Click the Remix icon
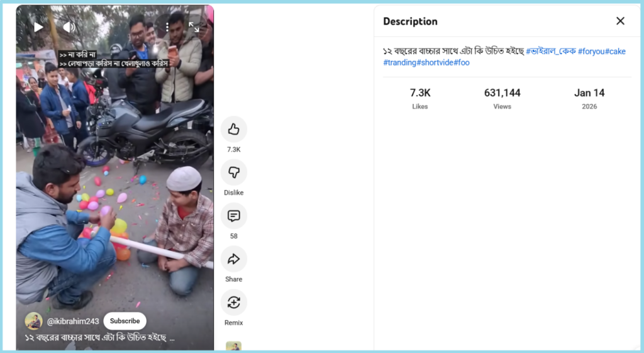The width and height of the screenshot is (644, 353). pos(233,303)
